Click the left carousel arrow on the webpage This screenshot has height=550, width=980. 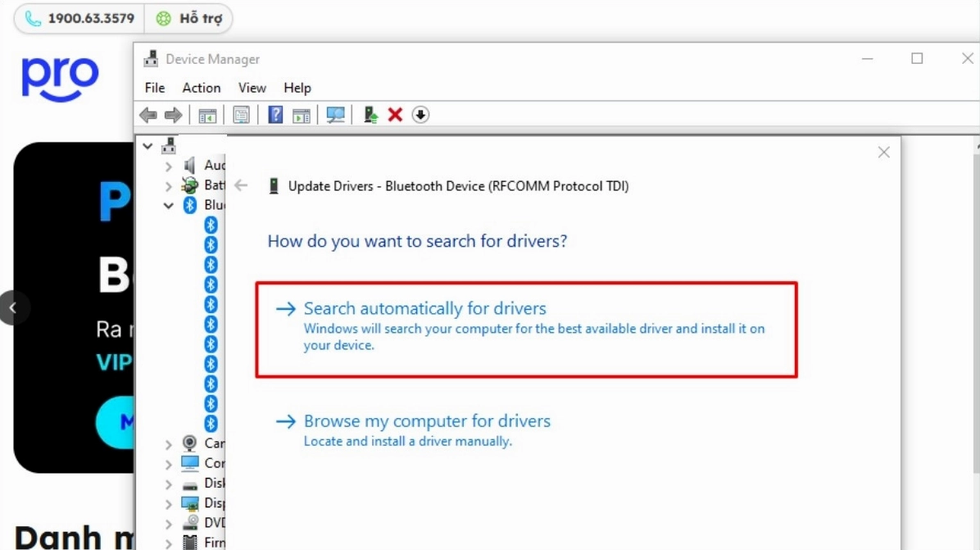coord(13,307)
